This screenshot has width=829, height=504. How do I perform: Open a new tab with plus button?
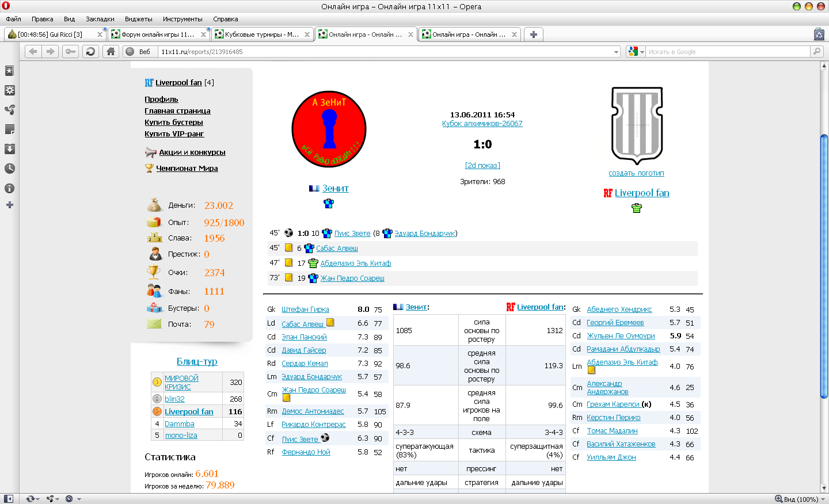(534, 35)
